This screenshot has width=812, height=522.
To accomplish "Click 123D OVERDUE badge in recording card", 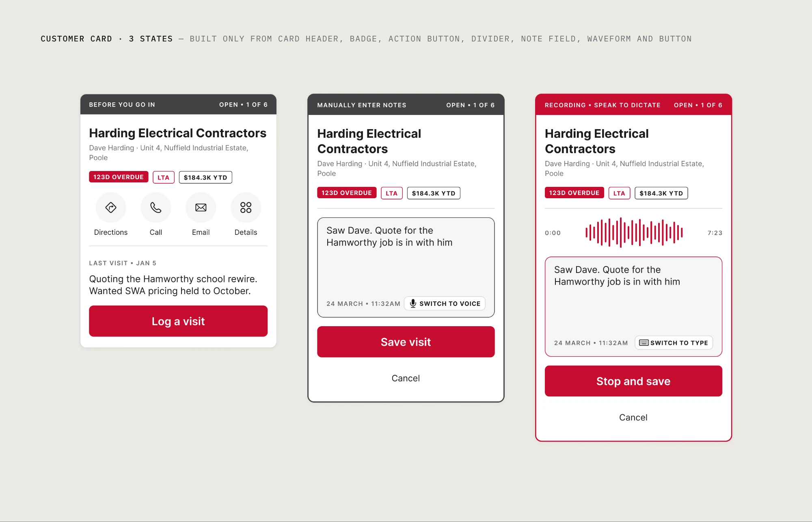I will coord(574,193).
